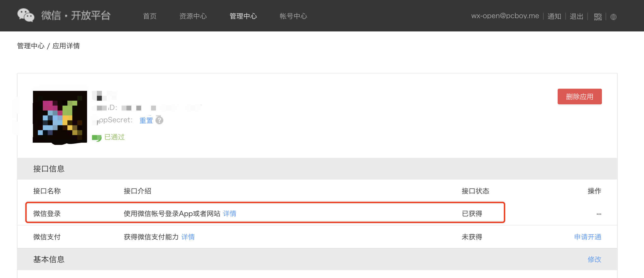Click the 接口名称 column header
Image resolution: width=644 pixels, height=278 pixels.
(x=47, y=191)
